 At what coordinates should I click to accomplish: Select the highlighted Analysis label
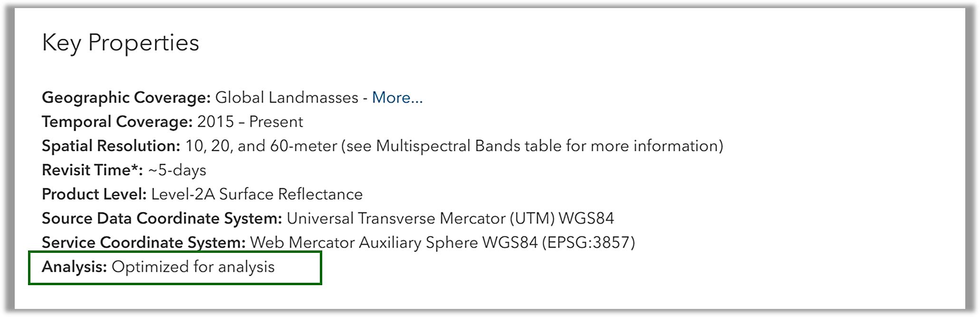point(74,267)
